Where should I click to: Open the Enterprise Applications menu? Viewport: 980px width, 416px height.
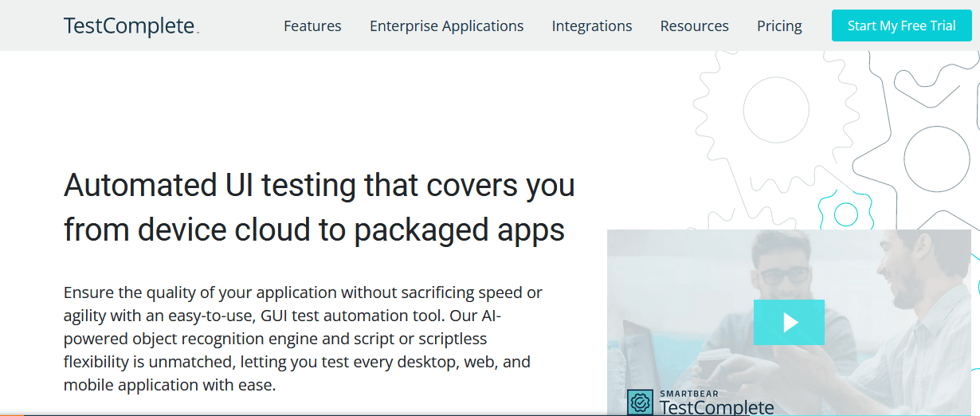tap(446, 26)
